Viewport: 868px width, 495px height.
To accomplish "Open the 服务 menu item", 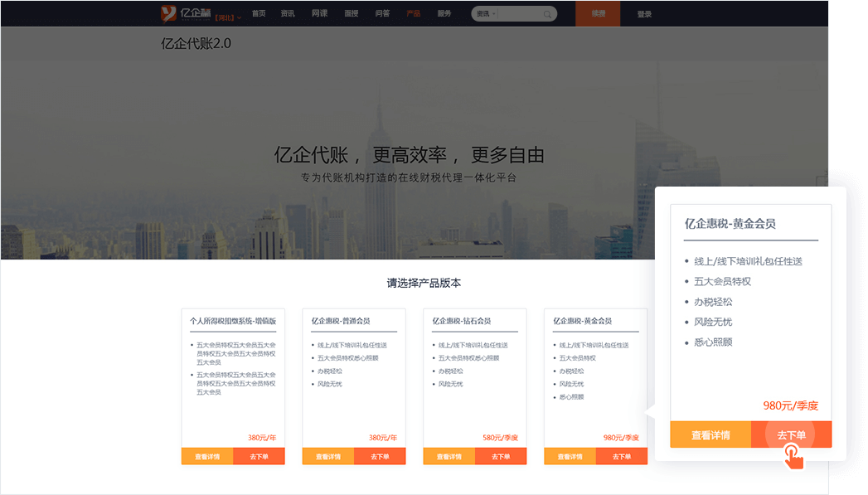I will pyautogui.click(x=444, y=14).
